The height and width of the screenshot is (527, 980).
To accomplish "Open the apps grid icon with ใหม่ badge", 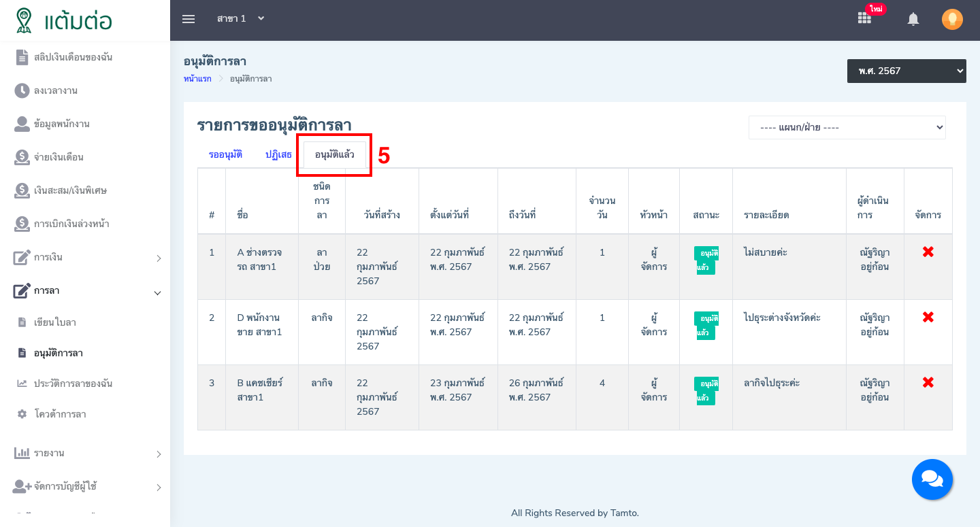I will (x=864, y=18).
